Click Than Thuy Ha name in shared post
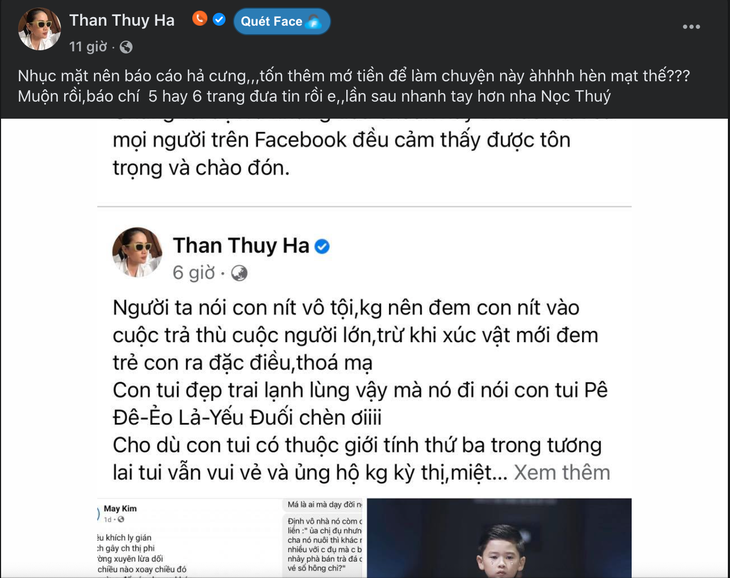The width and height of the screenshot is (730, 578). tap(241, 246)
